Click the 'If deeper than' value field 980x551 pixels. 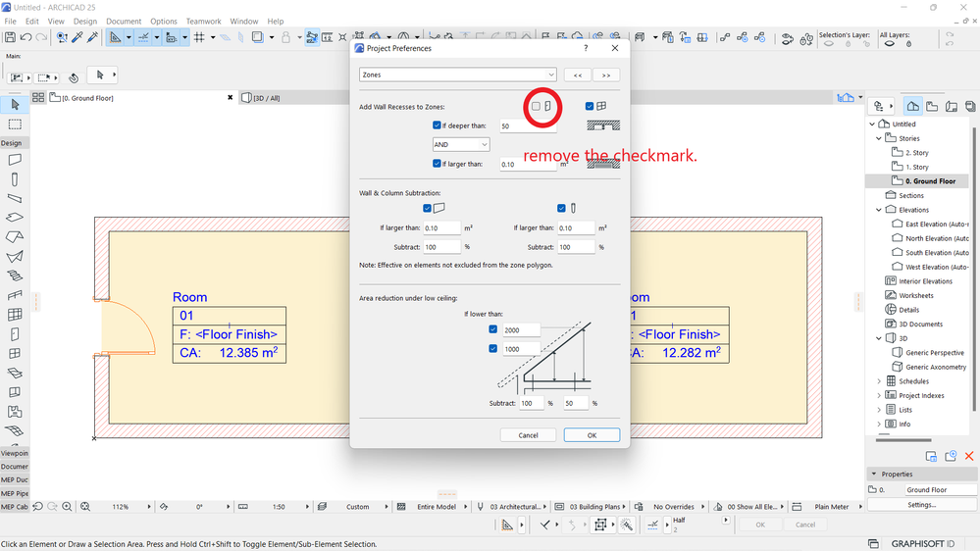point(528,125)
